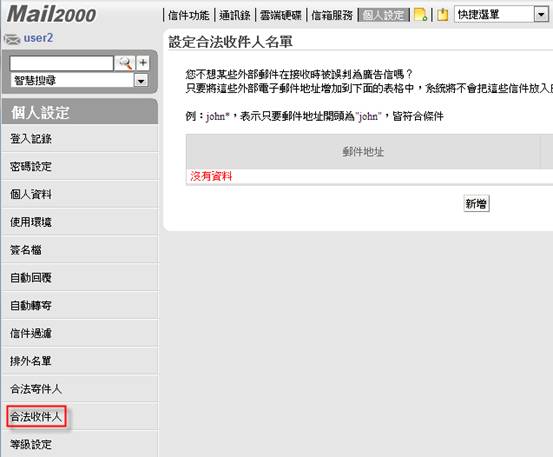Open the 通訊錄 menu
The width and height of the screenshot is (553, 457).
click(x=235, y=15)
